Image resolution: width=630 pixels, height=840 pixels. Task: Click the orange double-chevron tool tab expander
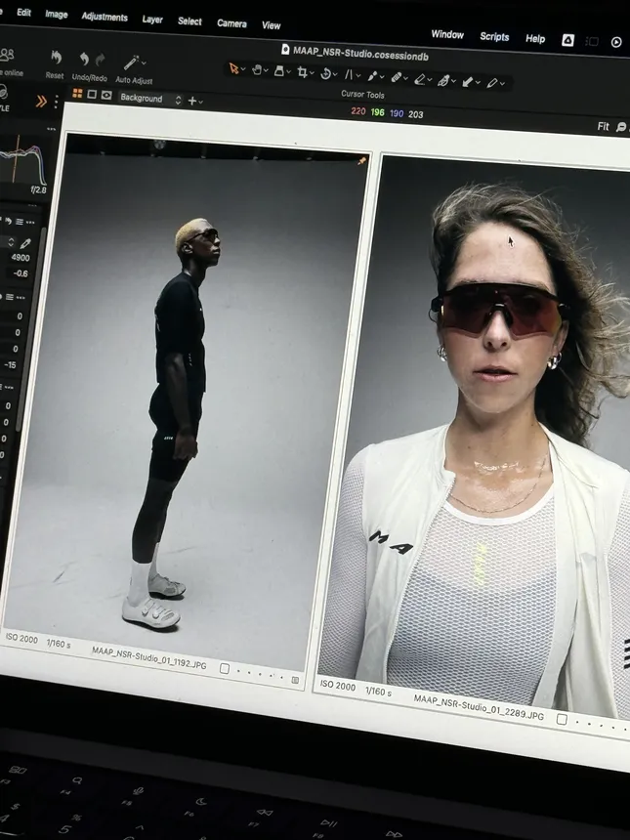click(x=41, y=102)
